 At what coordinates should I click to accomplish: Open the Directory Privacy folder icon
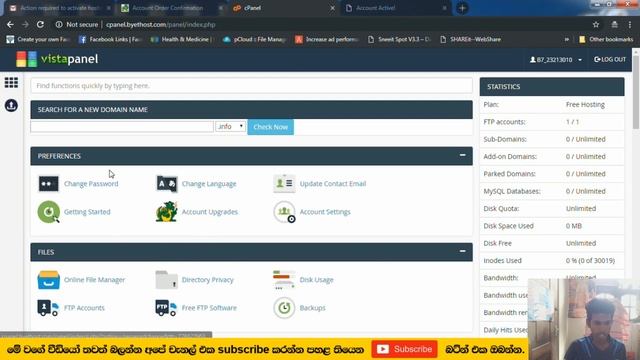click(x=167, y=280)
